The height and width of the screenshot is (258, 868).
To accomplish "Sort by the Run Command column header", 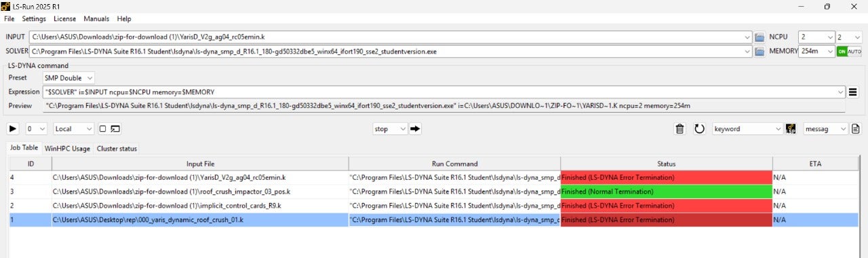I will coord(454,164).
